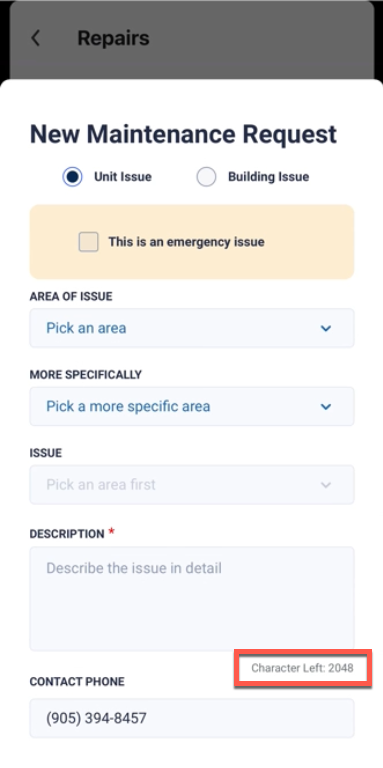Click the Contact Phone field label
Image resolution: width=383 pixels, height=768 pixels.
77,682
